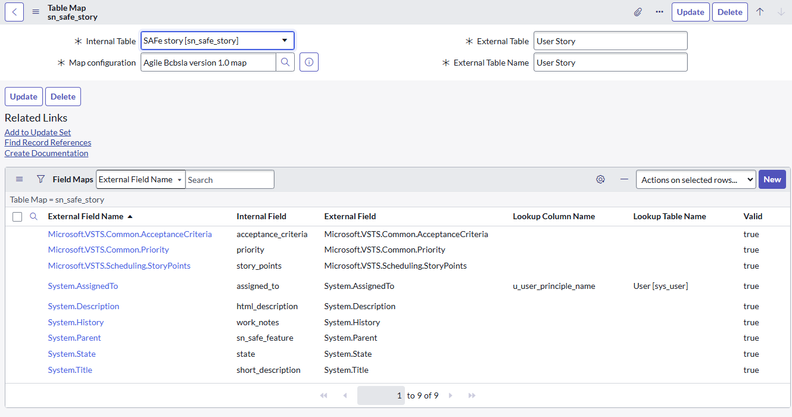This screenshot has width=792, height=417.
Task: Sort by Lookup Column Name header
Action: click(554, 217)
